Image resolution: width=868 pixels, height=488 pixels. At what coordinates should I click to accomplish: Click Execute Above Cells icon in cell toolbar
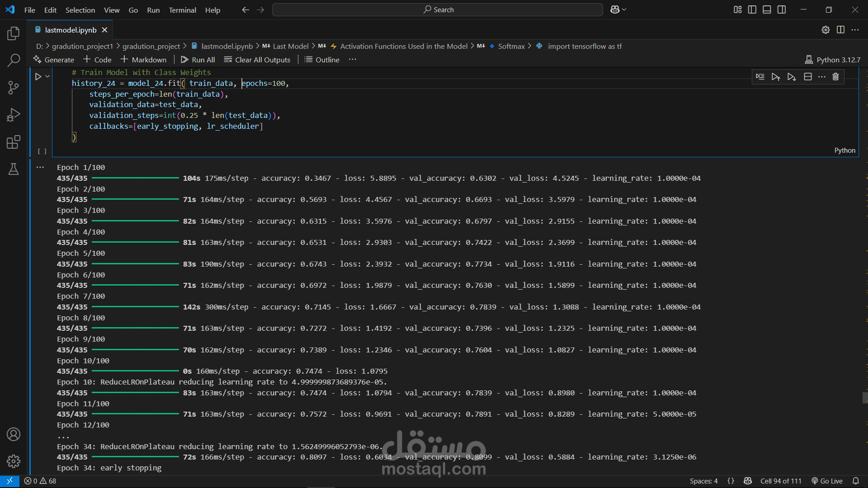point(776,77)
